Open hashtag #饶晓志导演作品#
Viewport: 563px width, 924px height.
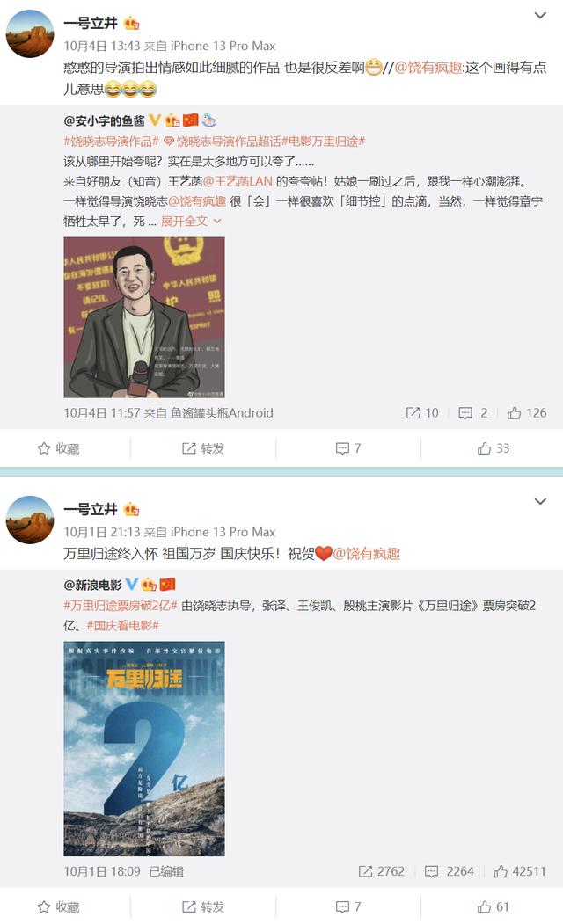pyautogui.click(x=112, y=142)
